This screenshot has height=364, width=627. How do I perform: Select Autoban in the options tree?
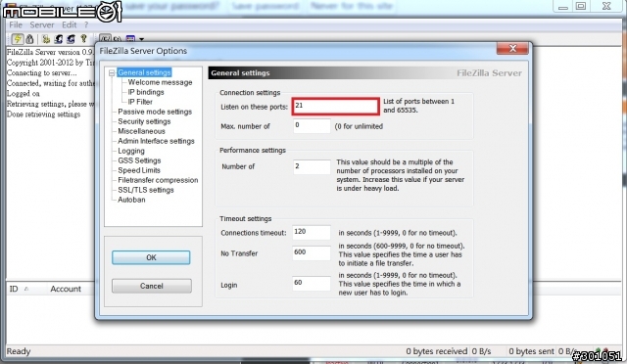click(x=131, y=200)
